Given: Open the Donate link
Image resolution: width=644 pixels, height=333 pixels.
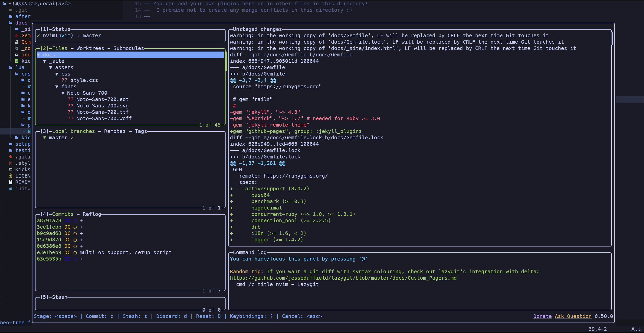Looking at the screenshot, I should (542, 316).
